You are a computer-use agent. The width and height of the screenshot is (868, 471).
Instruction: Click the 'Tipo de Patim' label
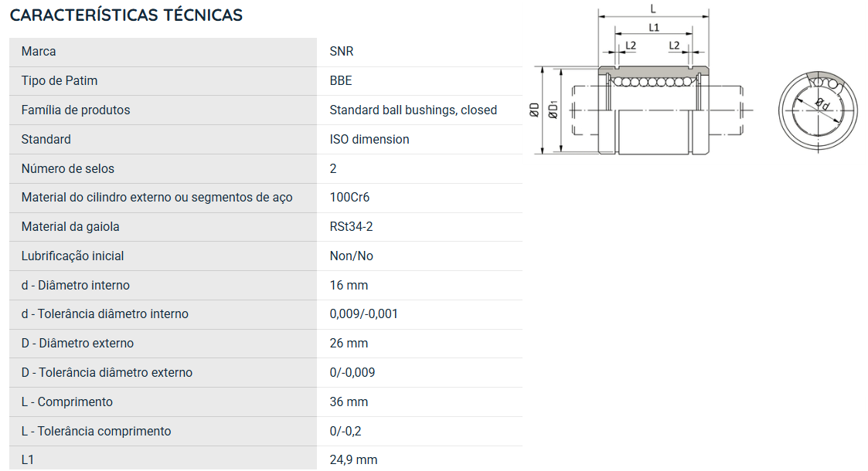(60, 81)
